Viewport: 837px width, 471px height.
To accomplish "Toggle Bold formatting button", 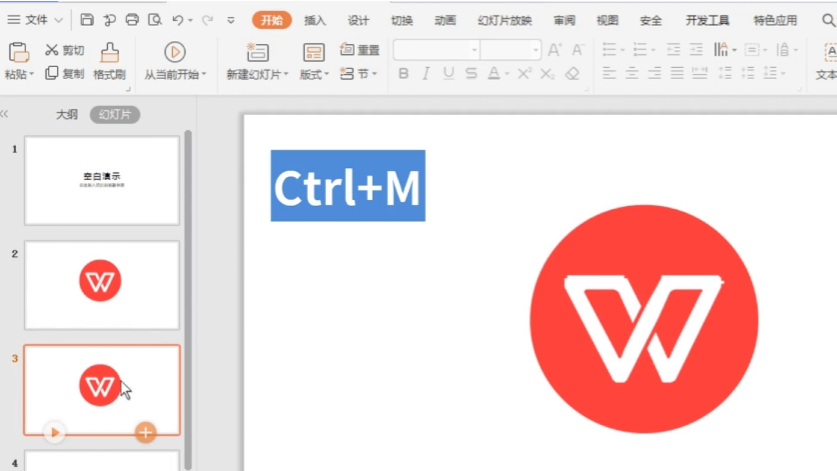I will point(403,74).
